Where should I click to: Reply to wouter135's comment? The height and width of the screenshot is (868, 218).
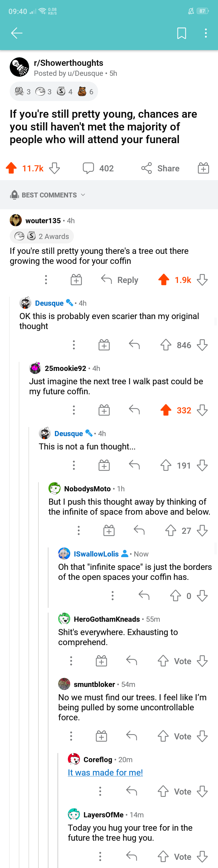coord(120,280)
